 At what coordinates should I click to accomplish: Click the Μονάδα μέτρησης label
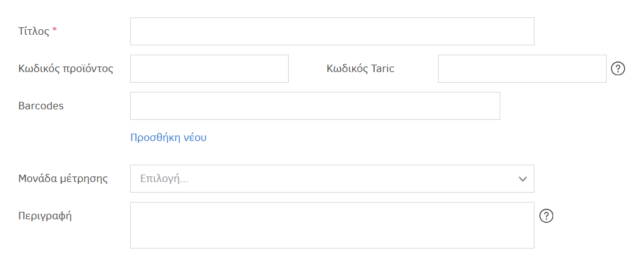(x=63, y=179)
